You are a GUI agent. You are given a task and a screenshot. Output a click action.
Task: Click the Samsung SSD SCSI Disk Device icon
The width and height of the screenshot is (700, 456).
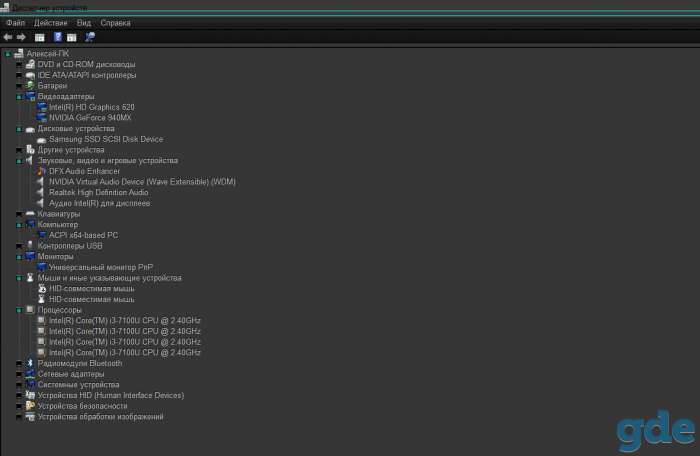pos(42,139)
